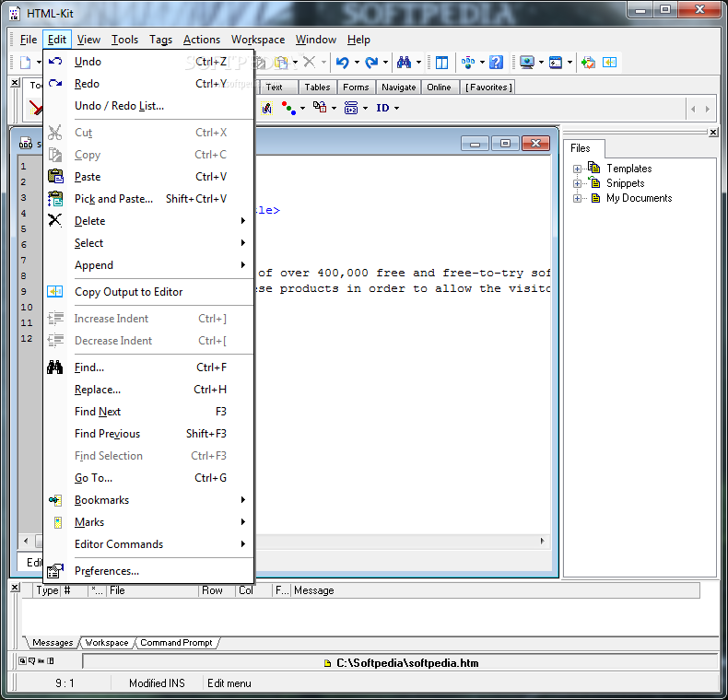Open the dropdown arrow beside the toolbar Undo icon

click(357, 63)
